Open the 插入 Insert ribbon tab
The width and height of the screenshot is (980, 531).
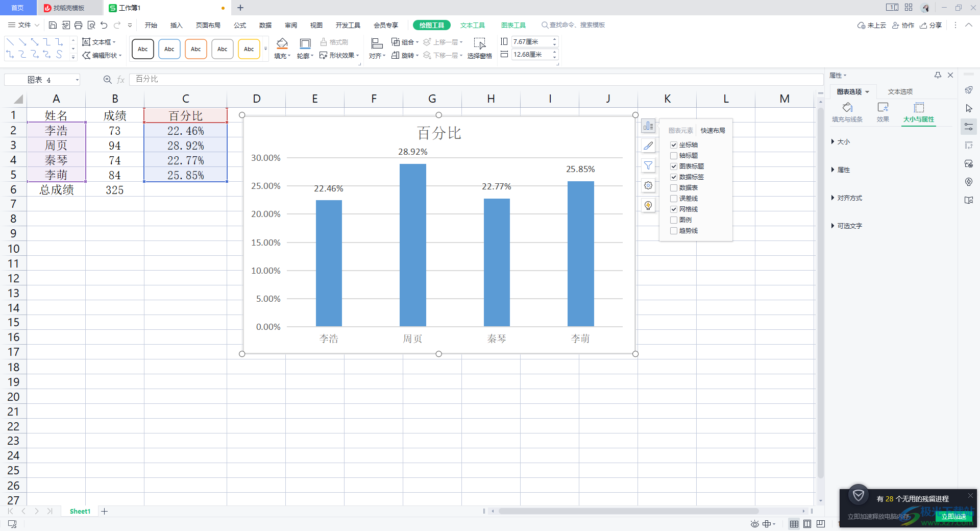point(176,25)
